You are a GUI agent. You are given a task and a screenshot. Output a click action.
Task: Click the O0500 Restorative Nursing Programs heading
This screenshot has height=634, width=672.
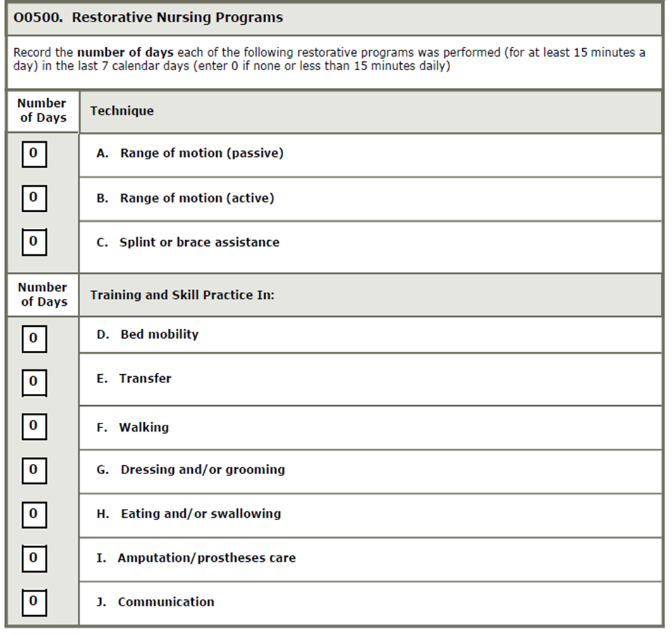click(x=148, y=18)
